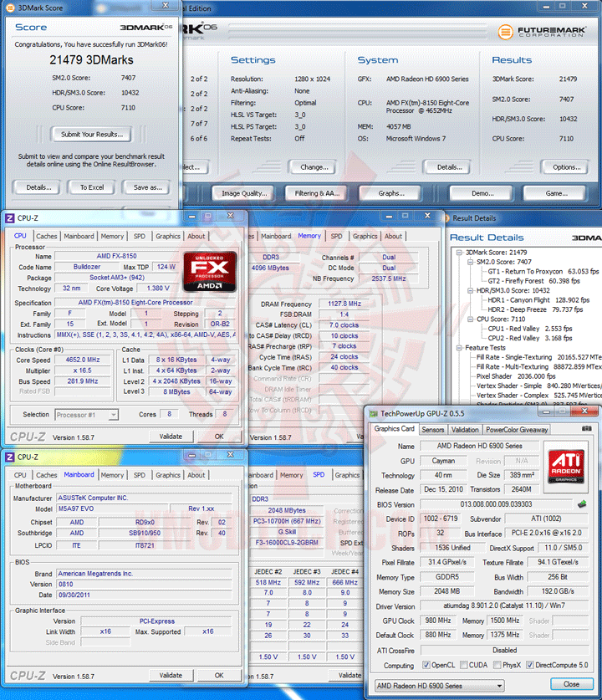
Task: Select CPU1 - Red Valley result row
Action: point(530,329)
